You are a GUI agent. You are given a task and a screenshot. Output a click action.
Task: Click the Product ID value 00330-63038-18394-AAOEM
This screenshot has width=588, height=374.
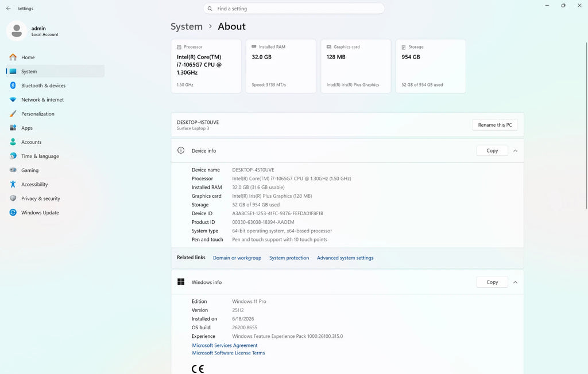[263, 222]
